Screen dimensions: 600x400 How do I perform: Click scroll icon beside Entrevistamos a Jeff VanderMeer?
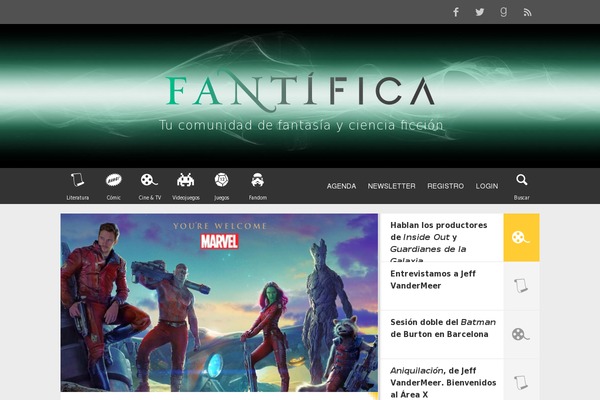pos(521,286)
